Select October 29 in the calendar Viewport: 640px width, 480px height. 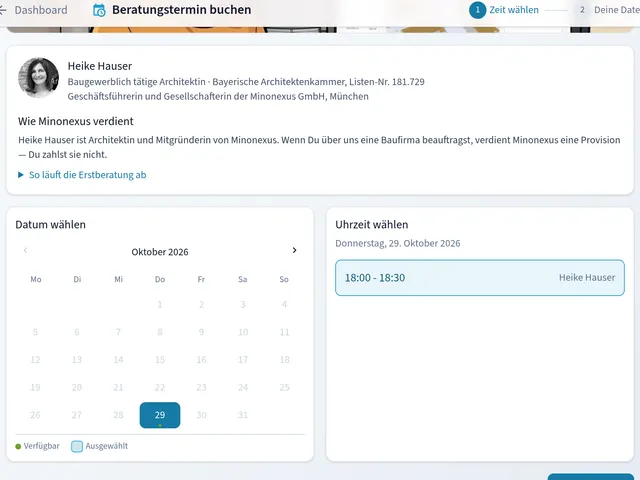tap(160, 415)
